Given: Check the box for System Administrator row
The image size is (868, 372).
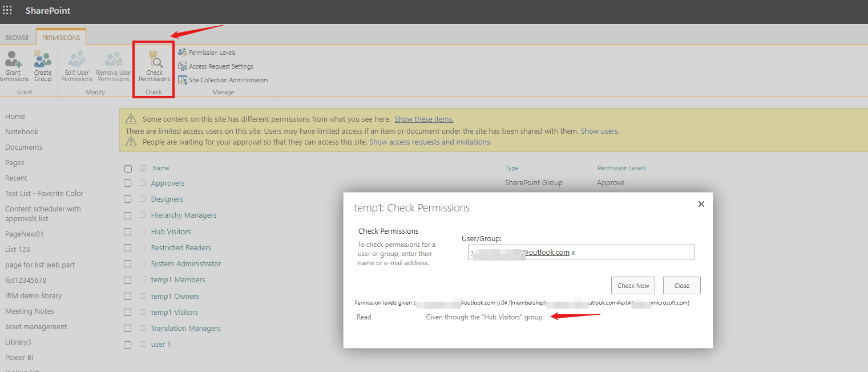Looking at the screenshot, I should [128, 264].
